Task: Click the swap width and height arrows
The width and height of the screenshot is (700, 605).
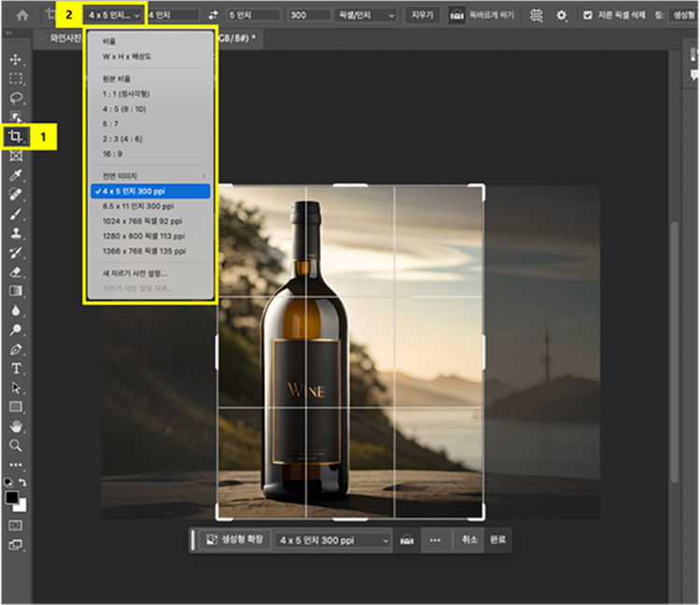Action: coord(213,16)
